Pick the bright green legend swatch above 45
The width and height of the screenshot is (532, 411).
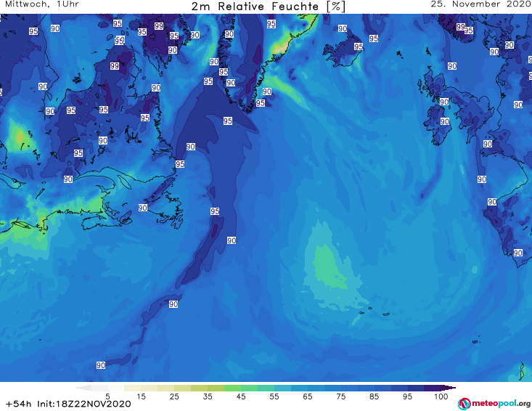click(232, 388)
